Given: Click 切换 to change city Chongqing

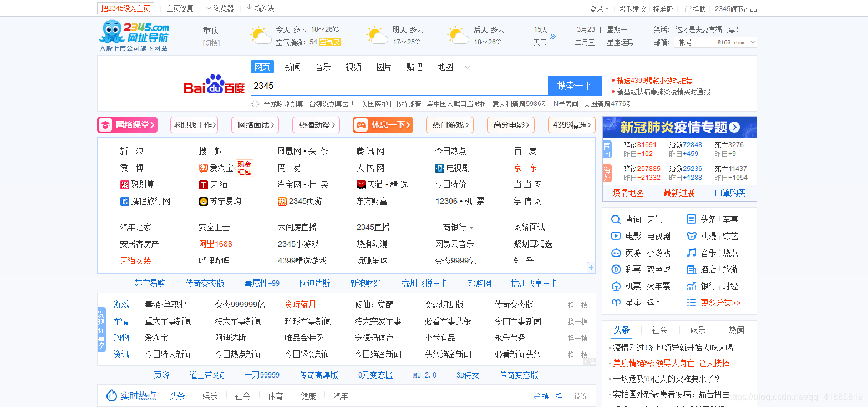Looking at the screenshot, I should [x=211, y=43].
